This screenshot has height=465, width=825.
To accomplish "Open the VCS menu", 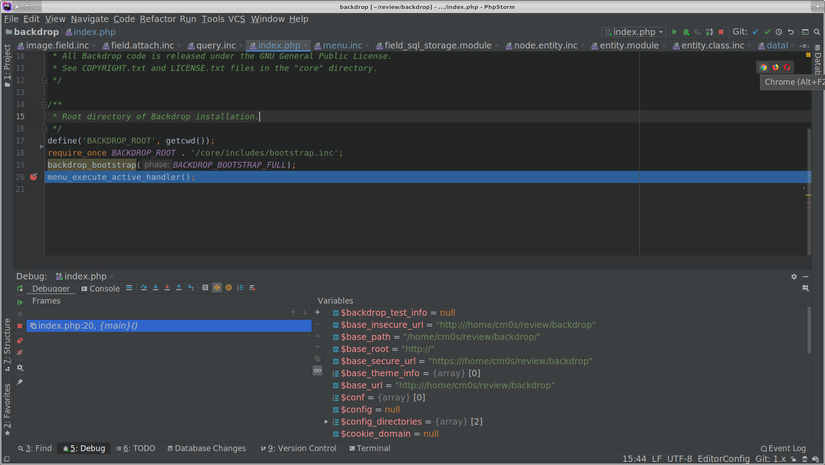I will point(236,19).
